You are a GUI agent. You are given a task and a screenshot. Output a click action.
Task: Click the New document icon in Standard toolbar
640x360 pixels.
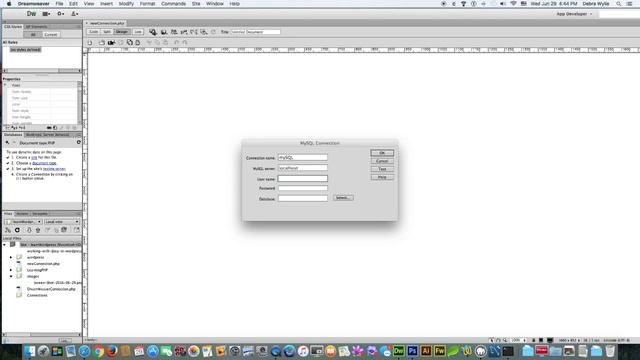click(90, 42)
